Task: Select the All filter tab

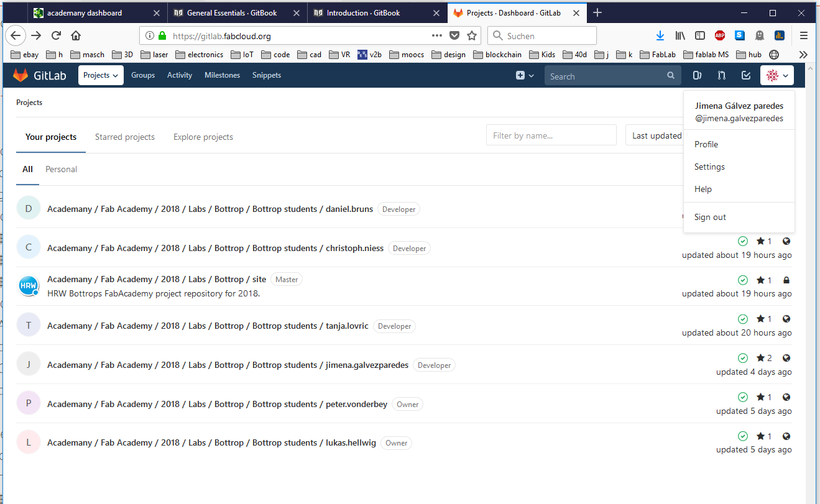Action: [27, 169]
